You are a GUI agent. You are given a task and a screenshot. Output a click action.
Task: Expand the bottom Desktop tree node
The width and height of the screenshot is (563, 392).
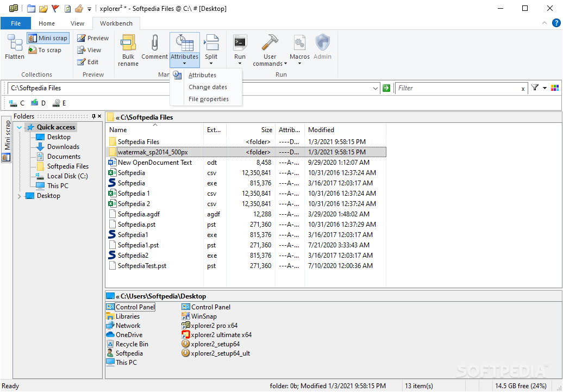[20, 196]
